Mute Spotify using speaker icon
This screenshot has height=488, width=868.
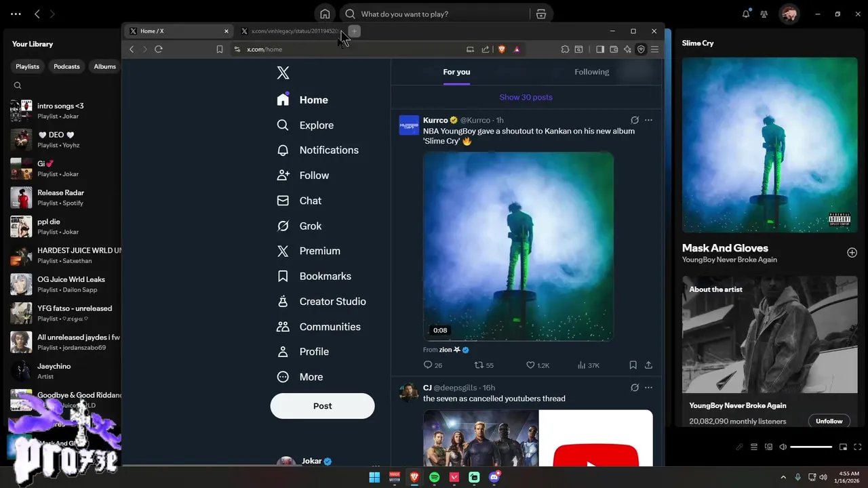pos(783,447)
